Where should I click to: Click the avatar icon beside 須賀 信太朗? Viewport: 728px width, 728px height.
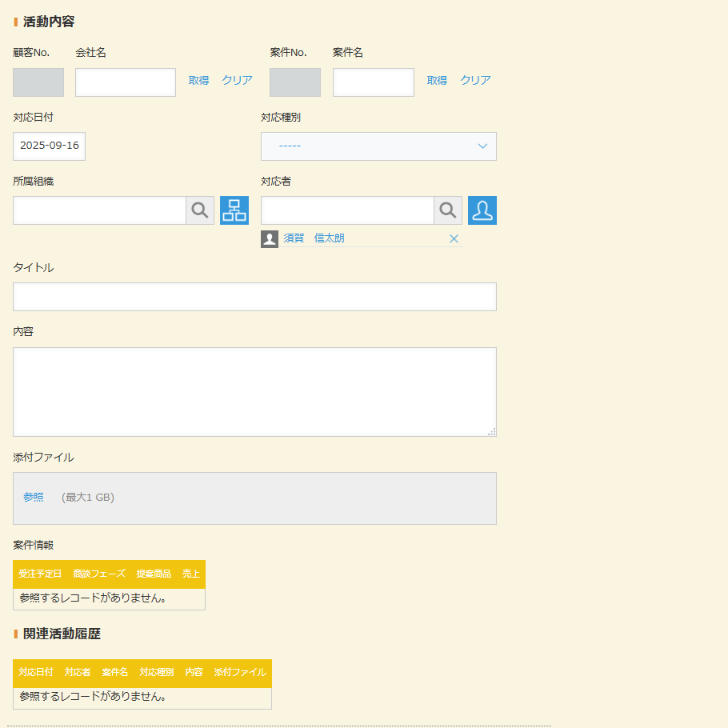tap(270, 238)
